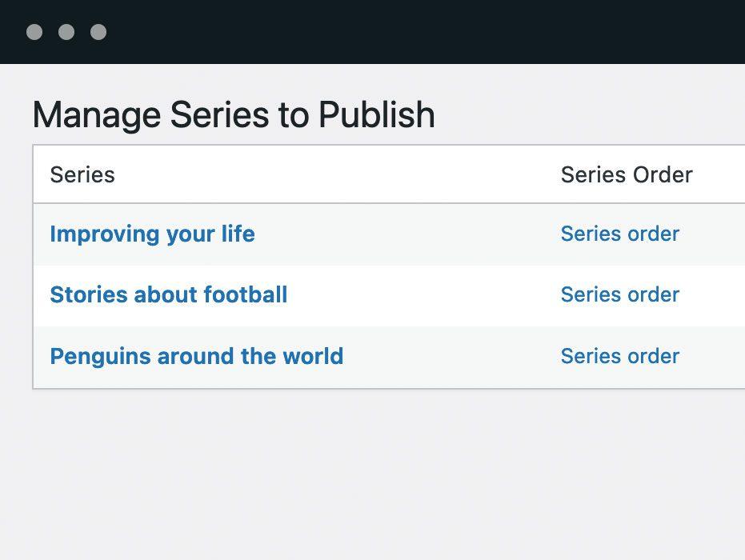Click the third gray window control dot
This screenshot has width=745, height=560.
click(98, 32)
